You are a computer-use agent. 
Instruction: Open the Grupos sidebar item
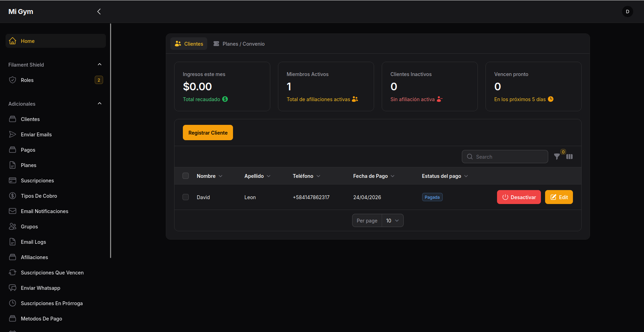[29, 227]
